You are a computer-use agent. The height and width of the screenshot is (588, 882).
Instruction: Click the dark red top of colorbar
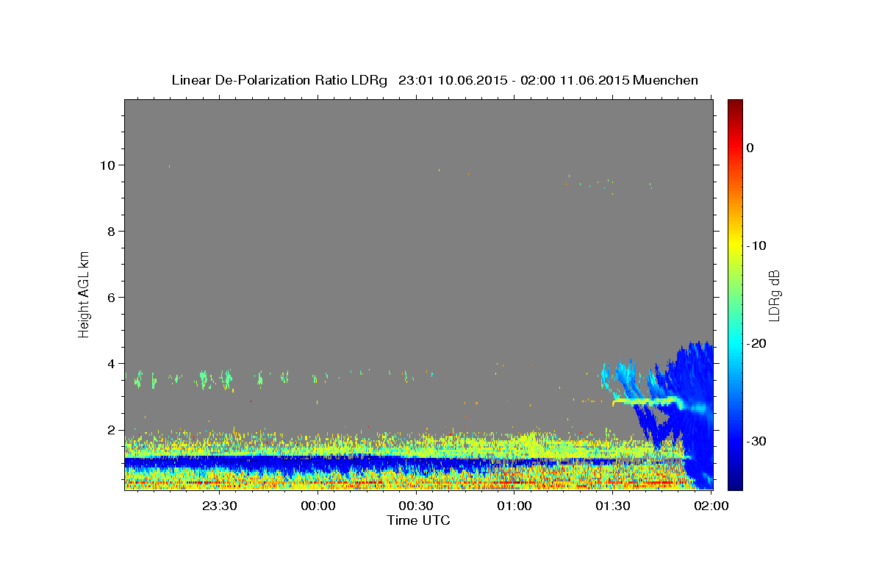pyautogui.click(x=735, y=105)
